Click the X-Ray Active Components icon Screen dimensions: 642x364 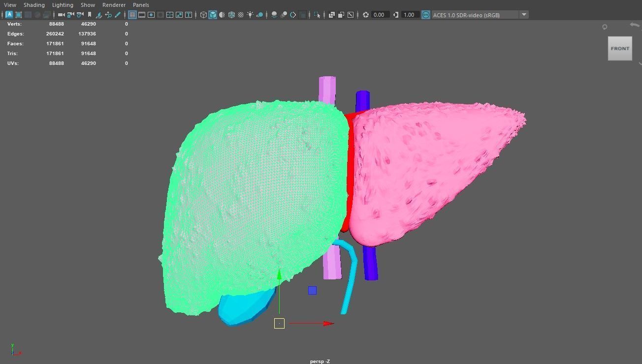341,15
